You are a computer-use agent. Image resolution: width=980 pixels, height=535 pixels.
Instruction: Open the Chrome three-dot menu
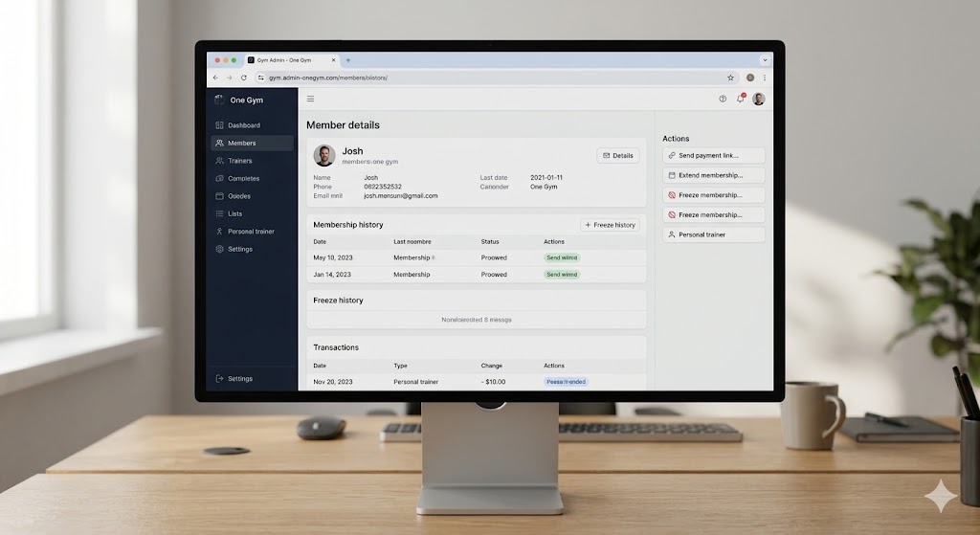(x=765, y=78)
